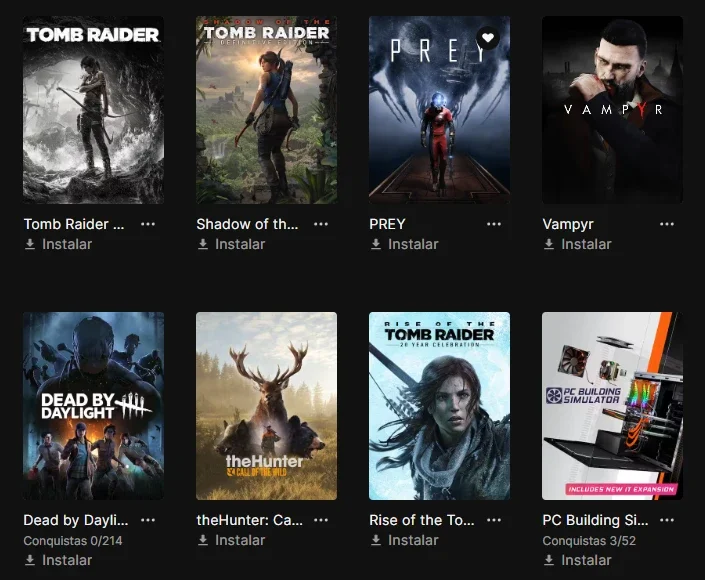Click Instalar under theHunter
Screen dimensions: 705x580
[x=231, y=540]
